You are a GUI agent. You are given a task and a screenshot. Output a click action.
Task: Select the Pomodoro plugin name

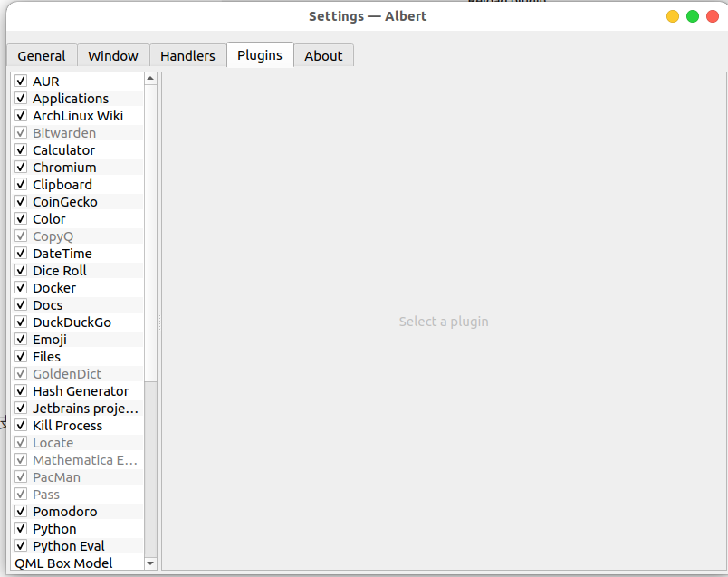65,511
